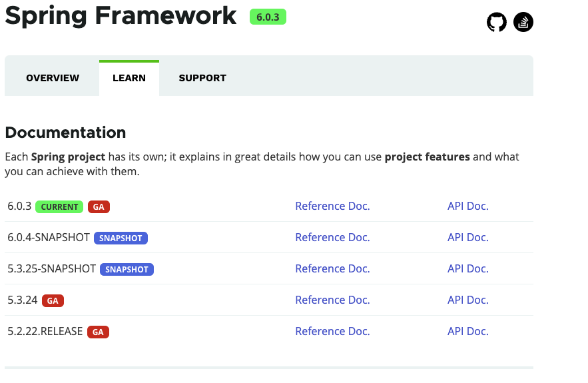The width and height of the screenshot is (588, 383).
Task: Click the "6.0.3" version text in the list
Action: [x=19, y=206]
